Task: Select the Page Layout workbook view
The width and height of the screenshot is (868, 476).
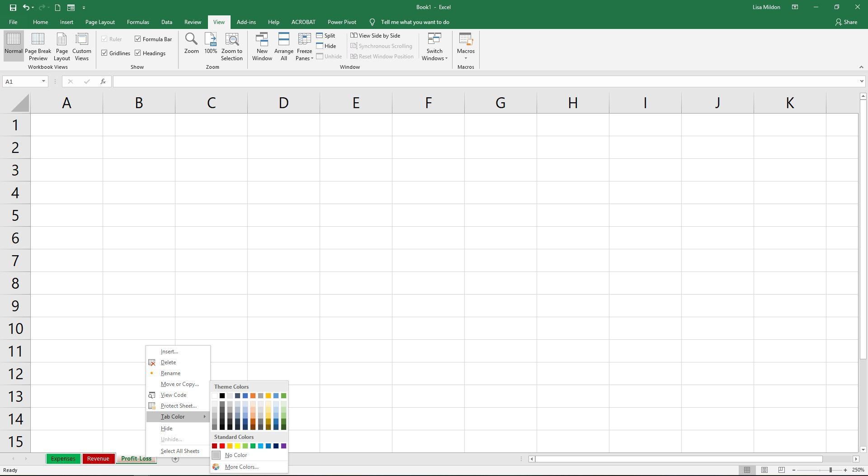Action: [61, 46]
